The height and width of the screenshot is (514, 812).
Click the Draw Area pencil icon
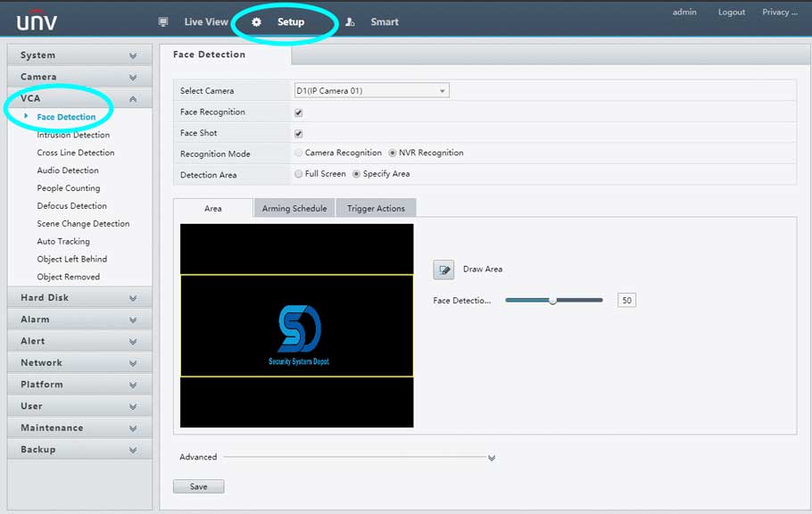click(x=443, y=269)
